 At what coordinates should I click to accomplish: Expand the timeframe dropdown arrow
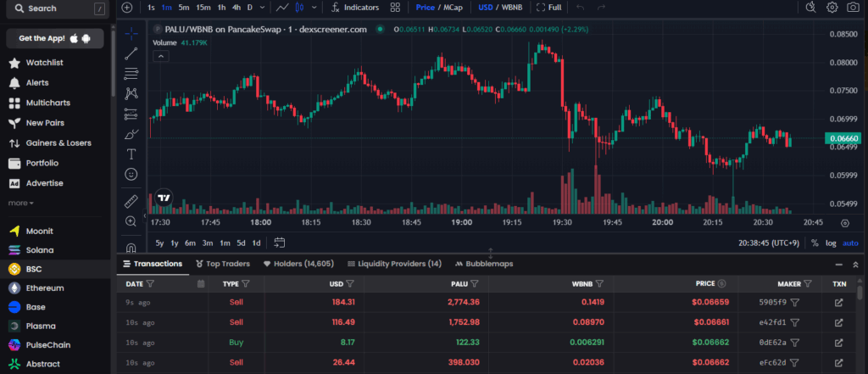point(262,8)
